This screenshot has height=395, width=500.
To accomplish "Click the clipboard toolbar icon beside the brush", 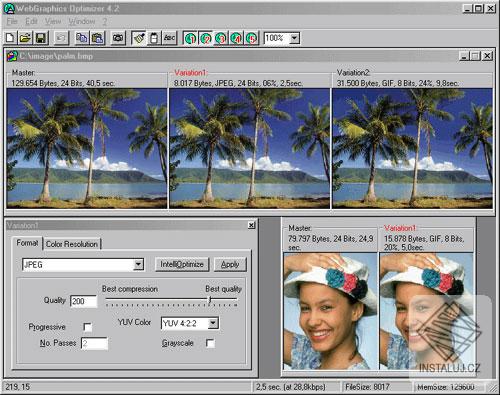I will 154,38.
